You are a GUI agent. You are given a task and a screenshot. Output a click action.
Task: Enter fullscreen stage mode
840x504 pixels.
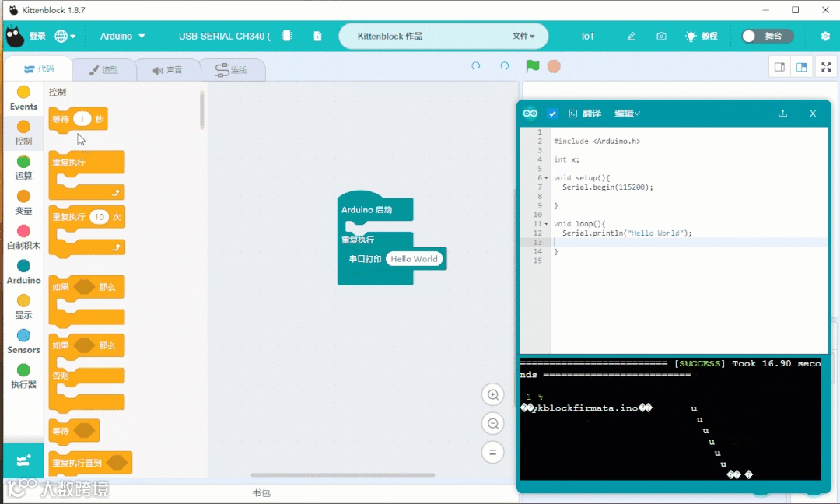pos(826,67)
